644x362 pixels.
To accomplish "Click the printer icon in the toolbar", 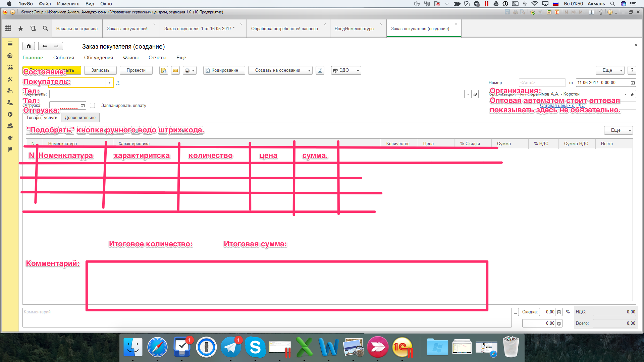I will tap(187, 70).
